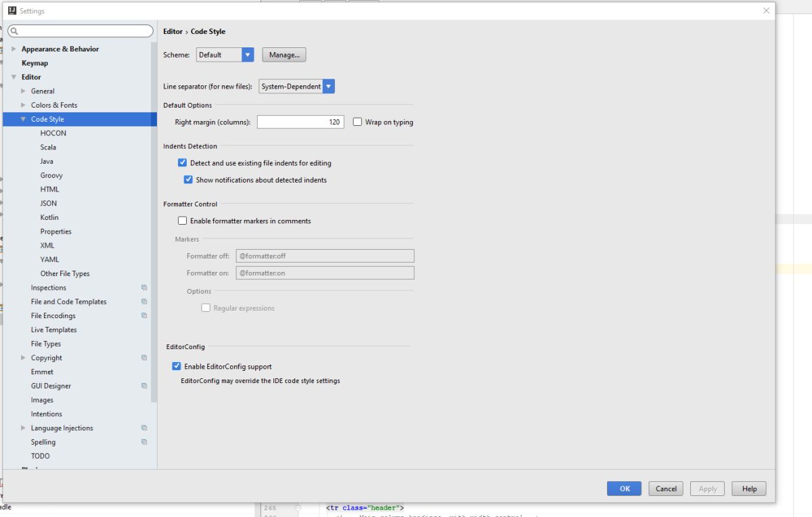Click project-level icon next to Language Injections
Image resolution: width=812 pixels, height=517 pixels.
tap(144, 428)
